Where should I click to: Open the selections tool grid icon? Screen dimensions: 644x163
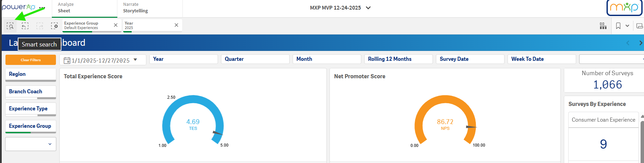click(603, 26)
